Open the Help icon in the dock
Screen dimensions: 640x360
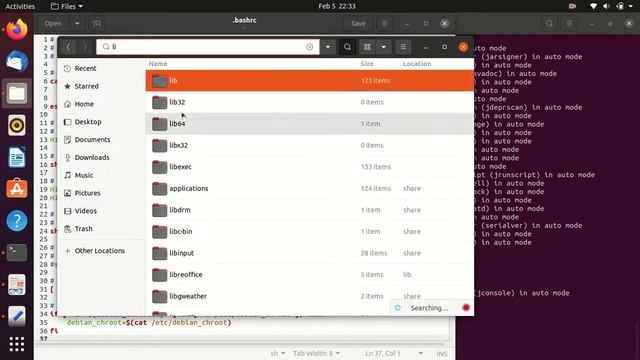pos(17,221)
